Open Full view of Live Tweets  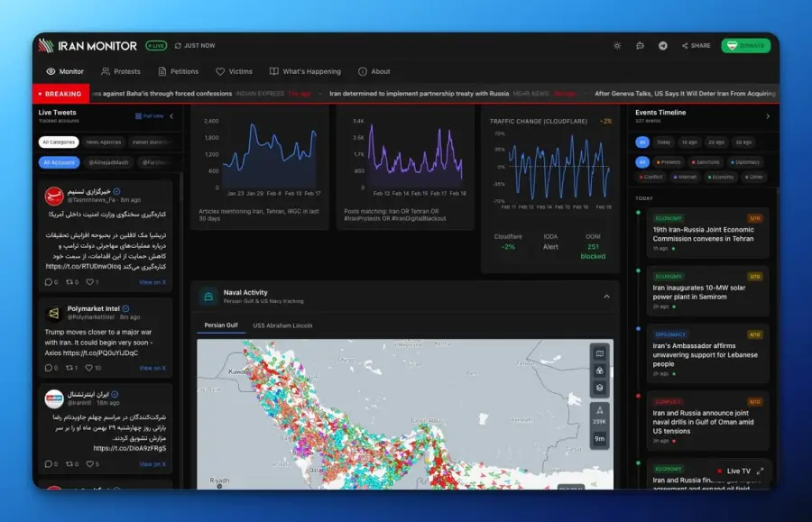tap(150, 116)
